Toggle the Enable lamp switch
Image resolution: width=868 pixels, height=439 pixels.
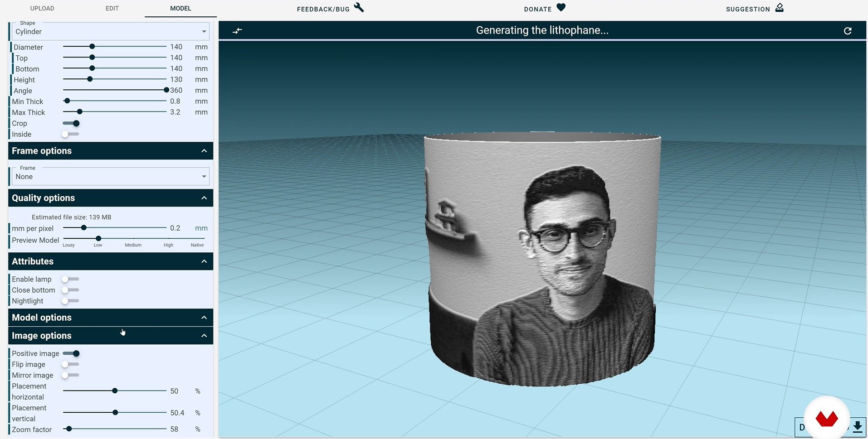pyautogui.click(x=70, y=279)
